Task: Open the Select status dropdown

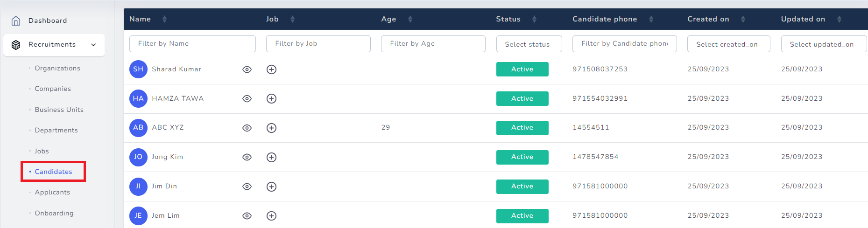Action: click(529, 44)
